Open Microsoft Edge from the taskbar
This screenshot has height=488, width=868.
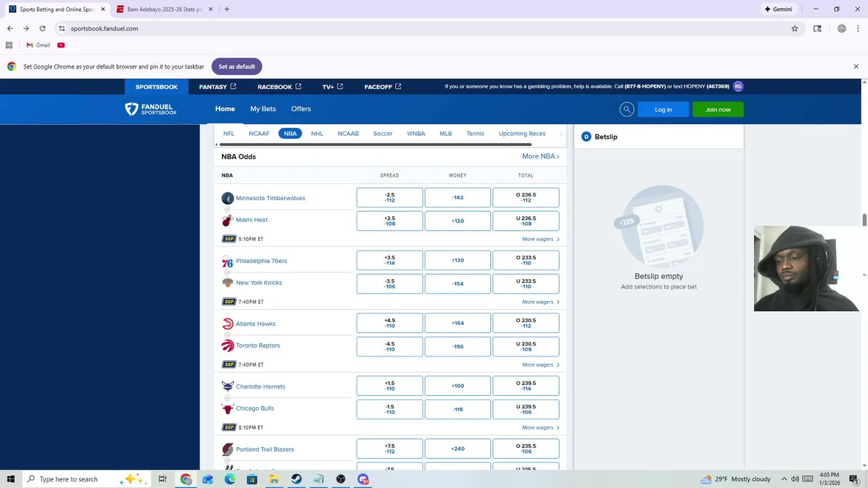pos(230,479)
